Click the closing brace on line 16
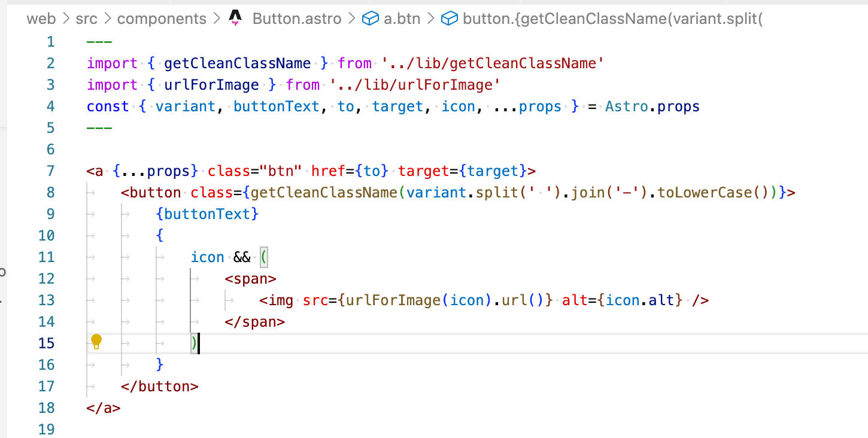The height and width of the screenshot is (438, 868). tap(159, 365)
